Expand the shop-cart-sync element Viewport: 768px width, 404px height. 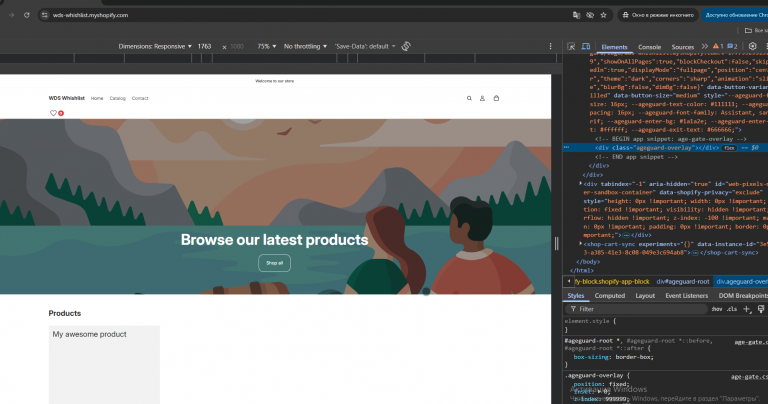click(580, 244)
